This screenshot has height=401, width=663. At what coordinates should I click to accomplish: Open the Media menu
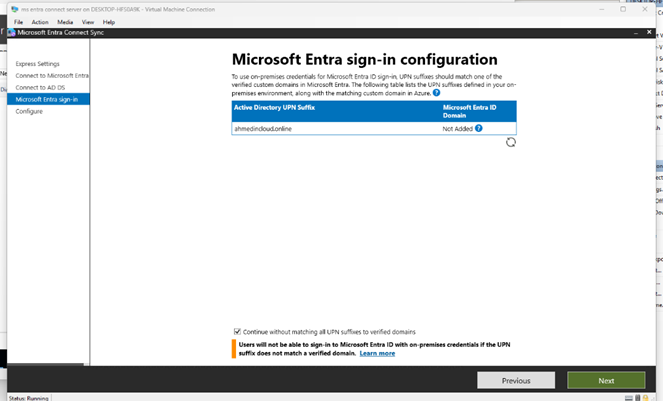pyautogui.click(x=64, y=21)
